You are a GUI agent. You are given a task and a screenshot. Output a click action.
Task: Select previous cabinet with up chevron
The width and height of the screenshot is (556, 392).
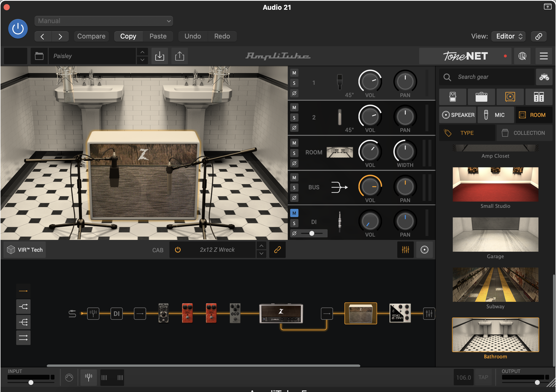coord(261,246)
